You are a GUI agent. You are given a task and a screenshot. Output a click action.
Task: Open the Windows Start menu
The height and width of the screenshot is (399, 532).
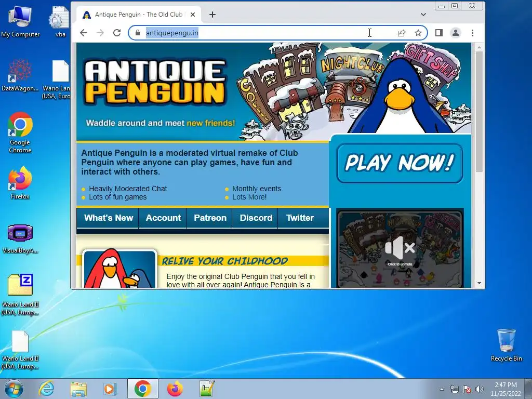coord(14,389)
